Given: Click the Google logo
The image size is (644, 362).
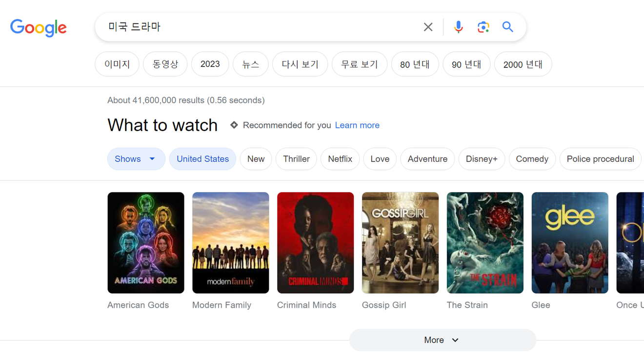Looking at the screenshot, I should click(39, 28).
